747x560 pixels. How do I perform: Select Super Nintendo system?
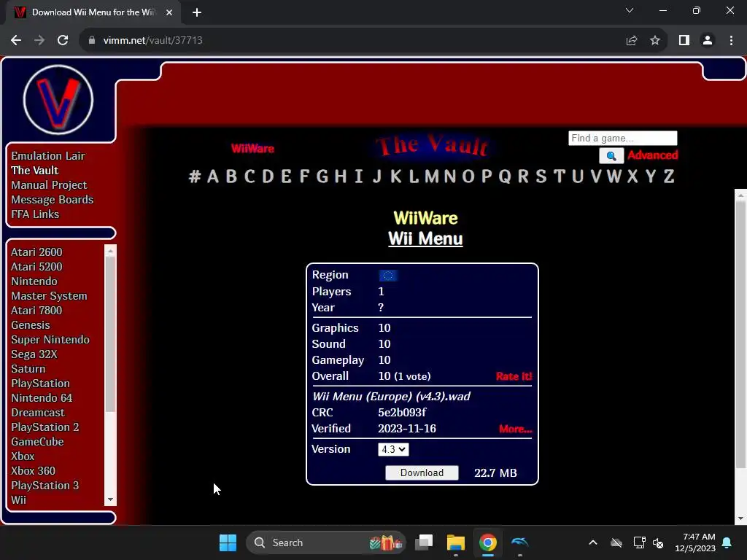(50, 340)
